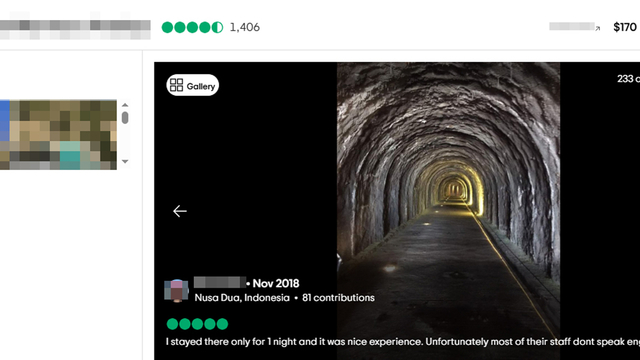The image size is (640, 360).
Task: Click the tunnel photo in viewer
Action: tap(448, 211)
